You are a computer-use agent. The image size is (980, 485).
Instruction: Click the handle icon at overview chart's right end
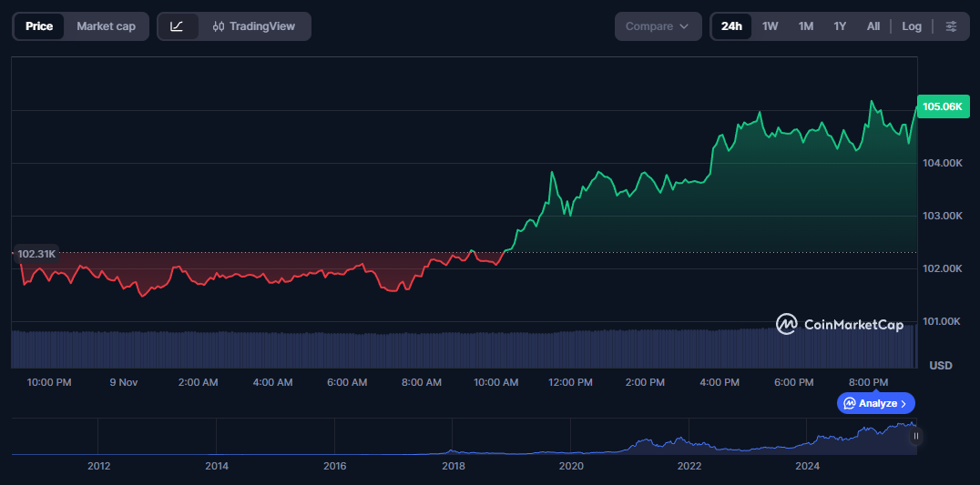[x=915, y=437]
